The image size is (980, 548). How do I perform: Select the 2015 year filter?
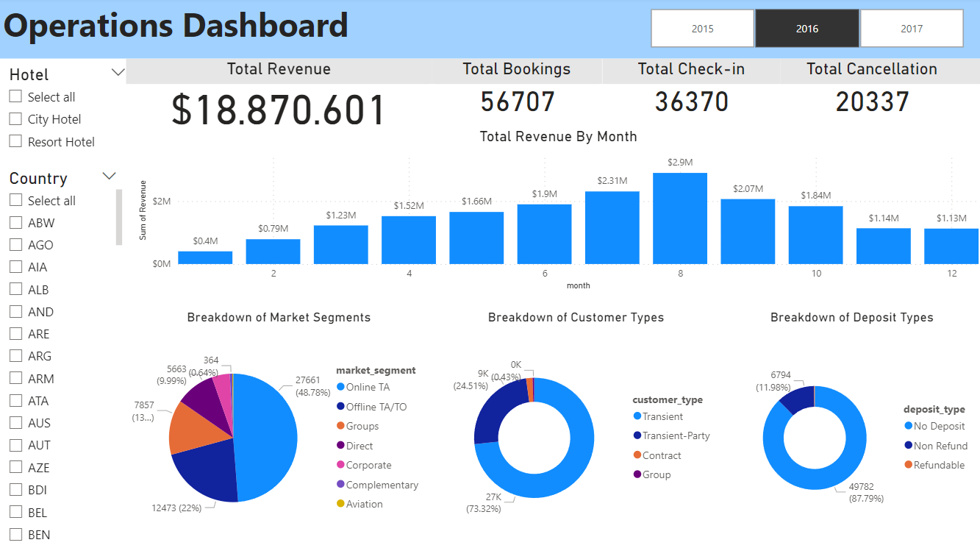702,27
